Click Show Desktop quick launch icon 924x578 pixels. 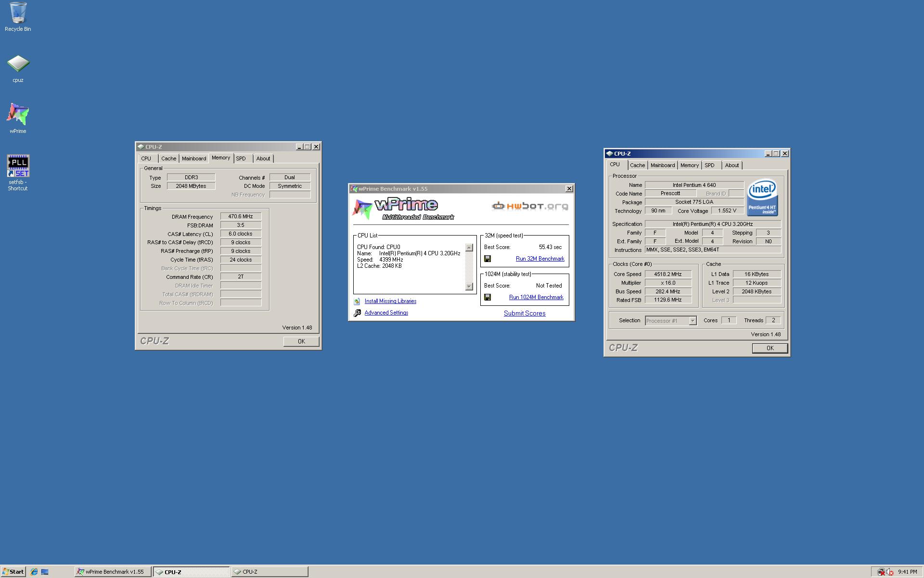coord(45,572)
